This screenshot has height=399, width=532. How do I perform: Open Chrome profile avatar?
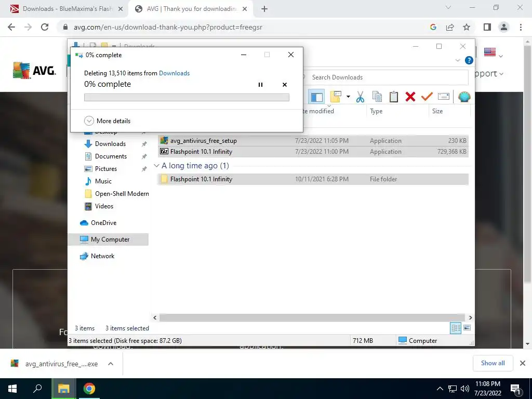click(504, 27)
